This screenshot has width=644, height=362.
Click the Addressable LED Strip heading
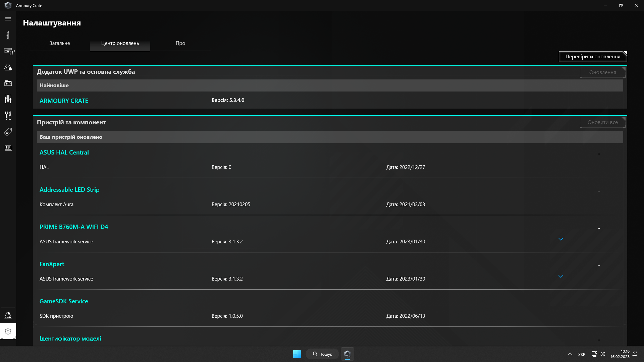(69, 190)
